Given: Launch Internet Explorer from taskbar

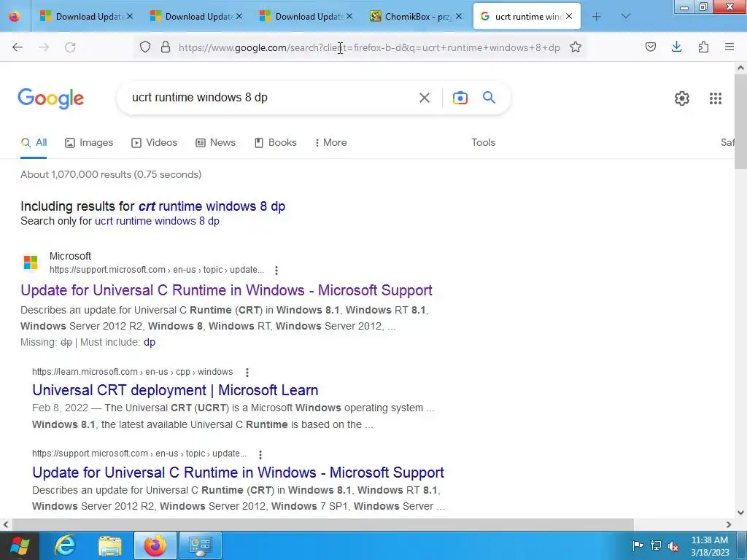Looking at the screenshot, I should click(x=65, y=545).
